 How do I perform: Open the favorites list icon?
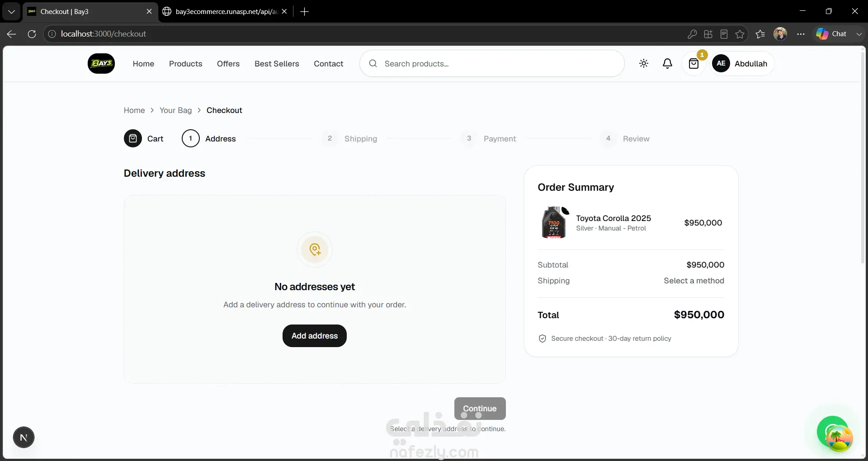(x=760, y=34)
